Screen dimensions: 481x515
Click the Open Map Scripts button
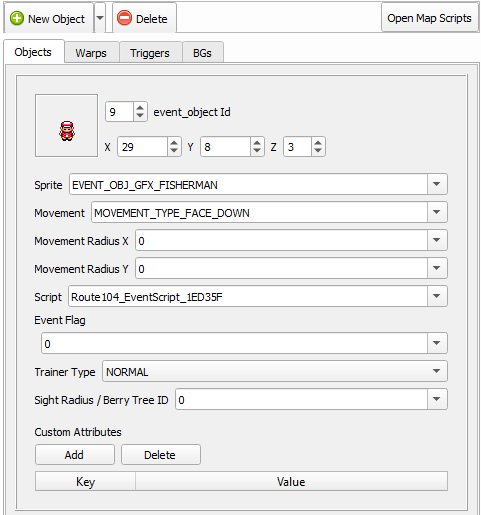(429, 18)
